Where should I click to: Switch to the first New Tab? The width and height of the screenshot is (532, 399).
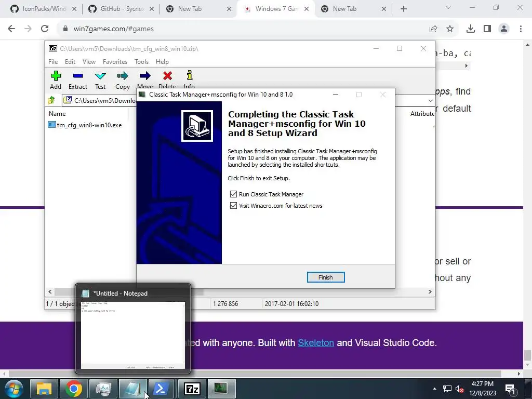[198, 9]
